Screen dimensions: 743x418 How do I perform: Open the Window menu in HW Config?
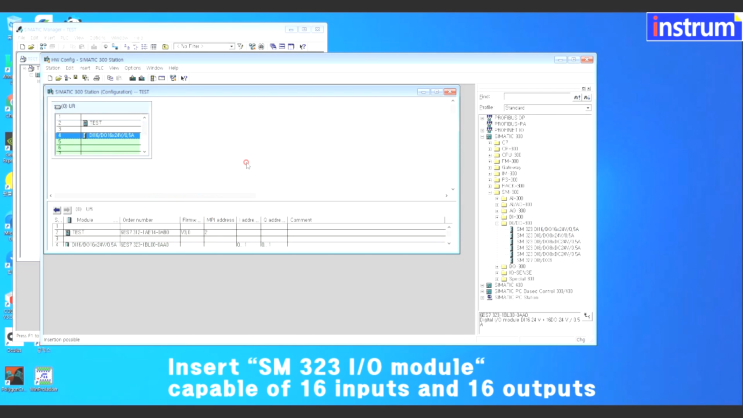pos(154,68)
